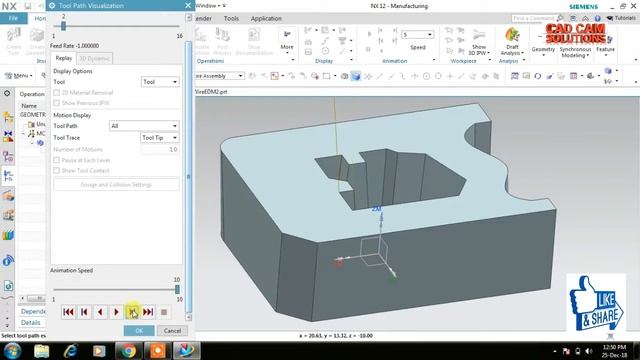Stop the tool path animation

coord(164,312)
